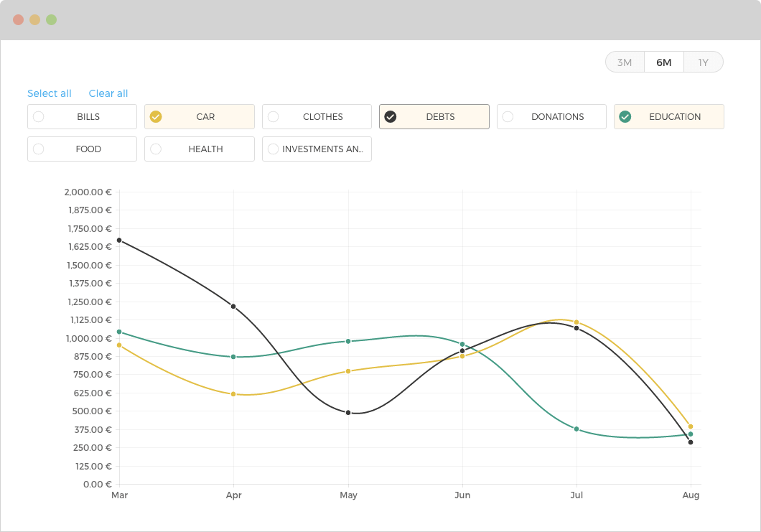Switch to the 3M time range

(x=625, y=62)
